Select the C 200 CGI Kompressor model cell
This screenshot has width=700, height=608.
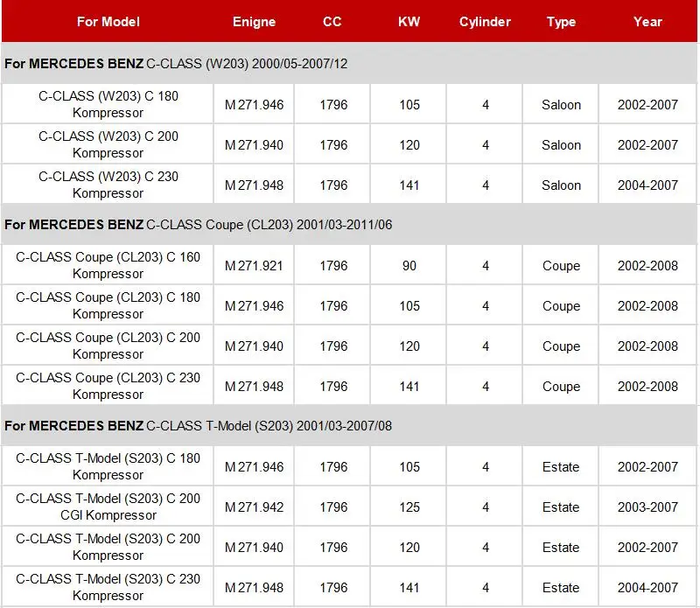[108, 507]
